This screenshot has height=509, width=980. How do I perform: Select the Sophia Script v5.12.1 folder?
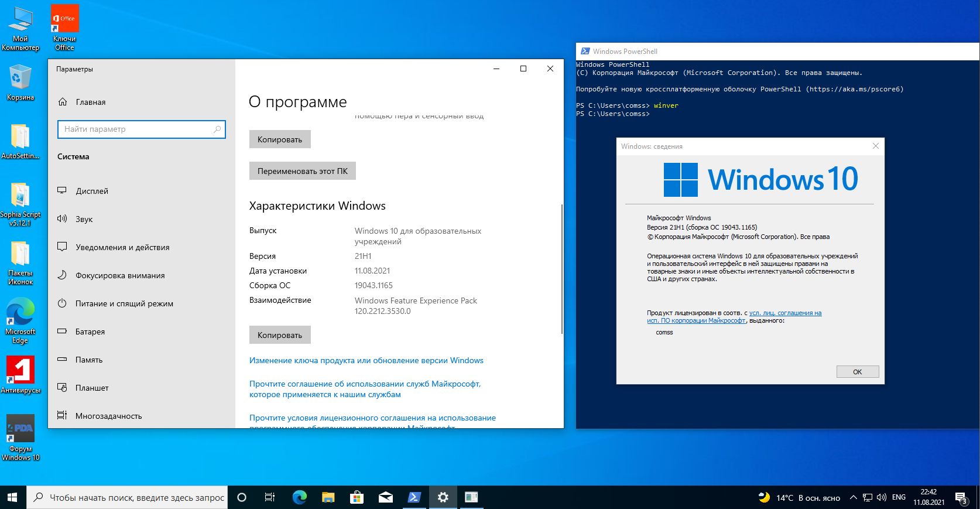(x=20, y=204)
